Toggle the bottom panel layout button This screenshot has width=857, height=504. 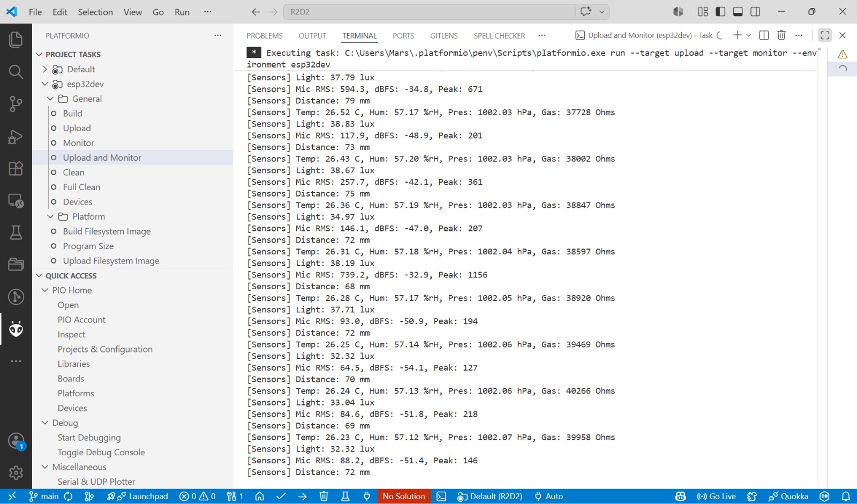click(x=738, y=12)
